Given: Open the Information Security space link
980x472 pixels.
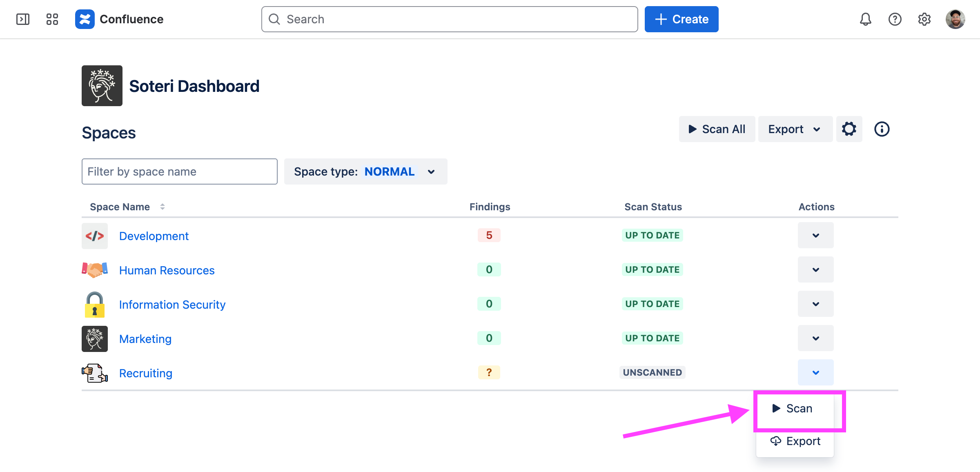Looking at the screenshot, I should [172, 305].
